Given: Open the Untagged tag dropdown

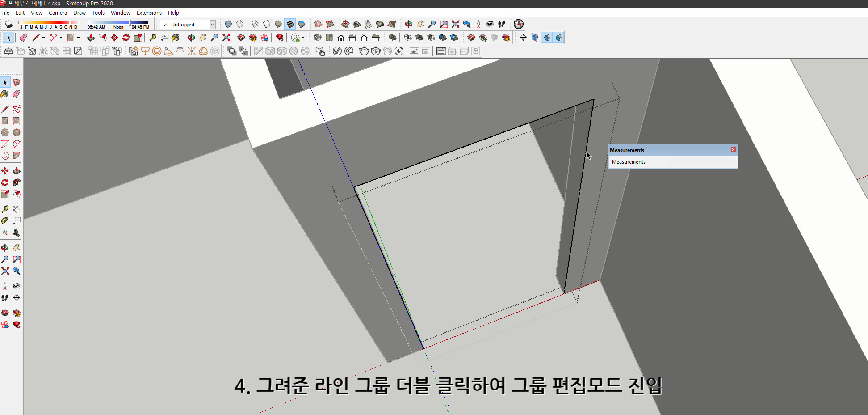Looking at the screenshot, I should point(213,25).
